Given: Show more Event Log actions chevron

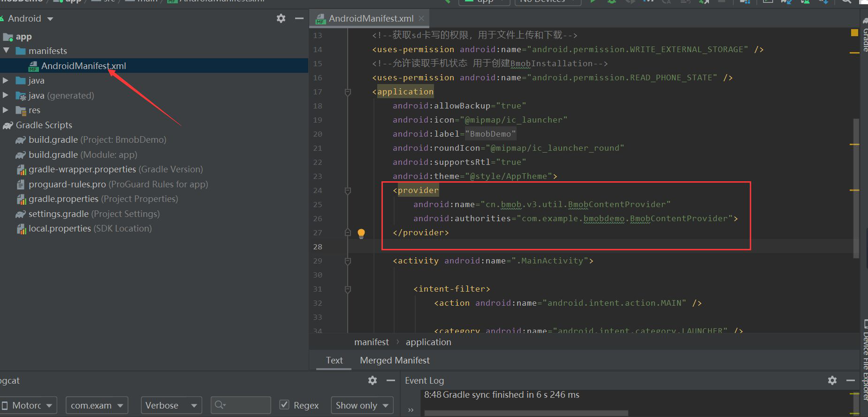Looking at the screenshot, I should pyautogui.click(x=411, y=410).
